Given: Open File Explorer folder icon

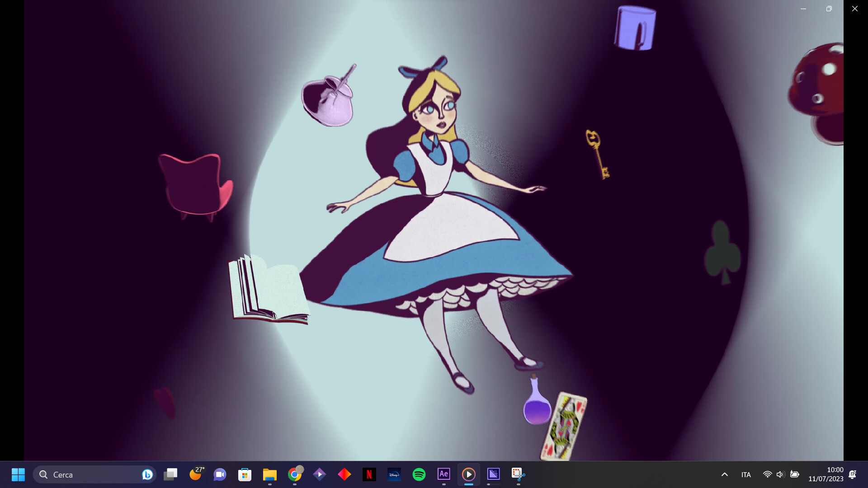Looking at the screenshot, I should [269, 474].
